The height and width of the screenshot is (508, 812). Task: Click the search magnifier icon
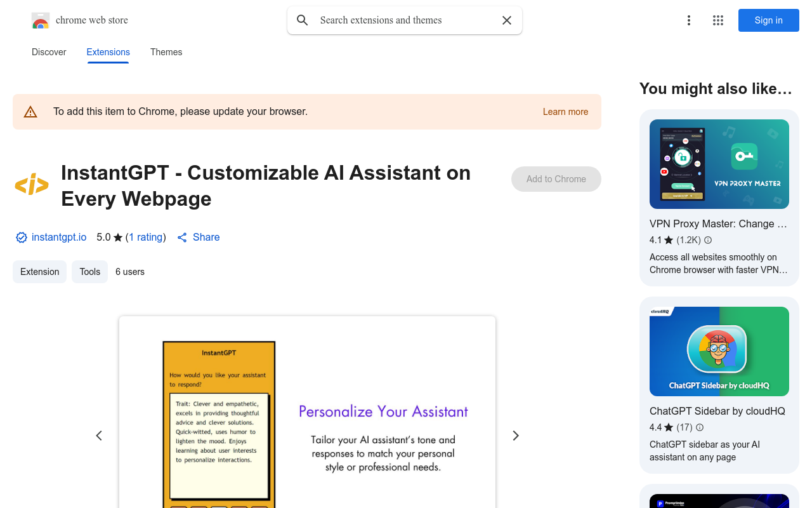click(x=303, y=20)
